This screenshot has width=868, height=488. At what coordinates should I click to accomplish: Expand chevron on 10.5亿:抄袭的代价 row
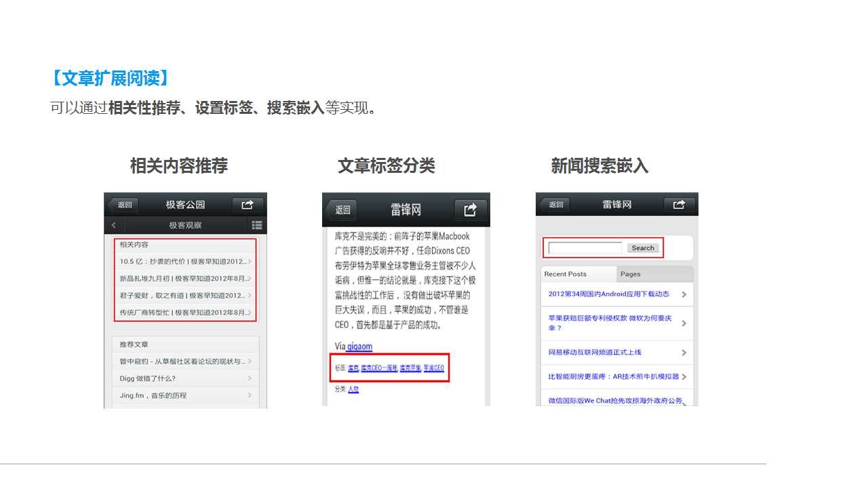[250, 261]
